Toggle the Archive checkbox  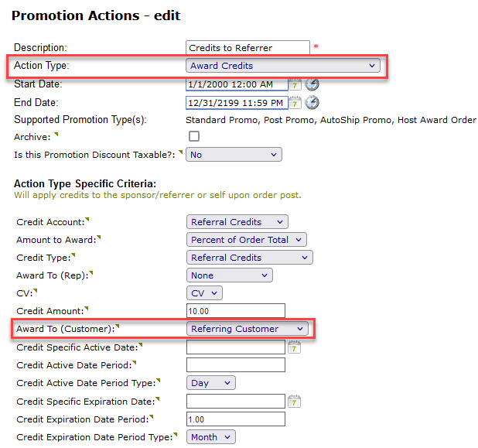(x=194, y=136)
